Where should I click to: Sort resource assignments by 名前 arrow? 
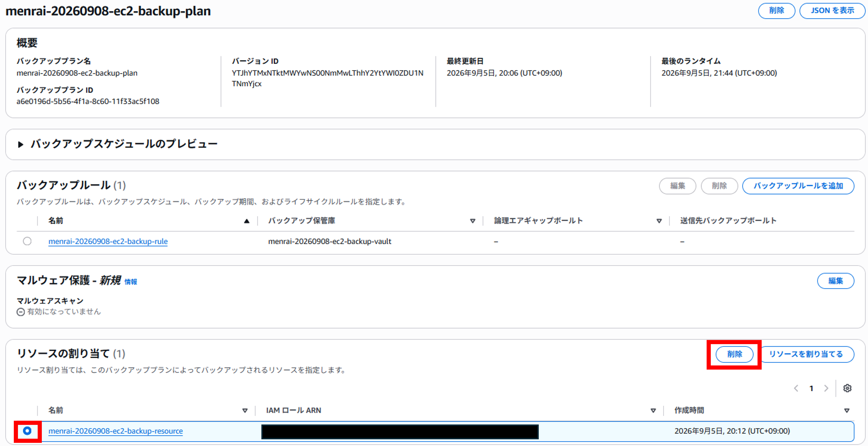(x=245, y=410)
